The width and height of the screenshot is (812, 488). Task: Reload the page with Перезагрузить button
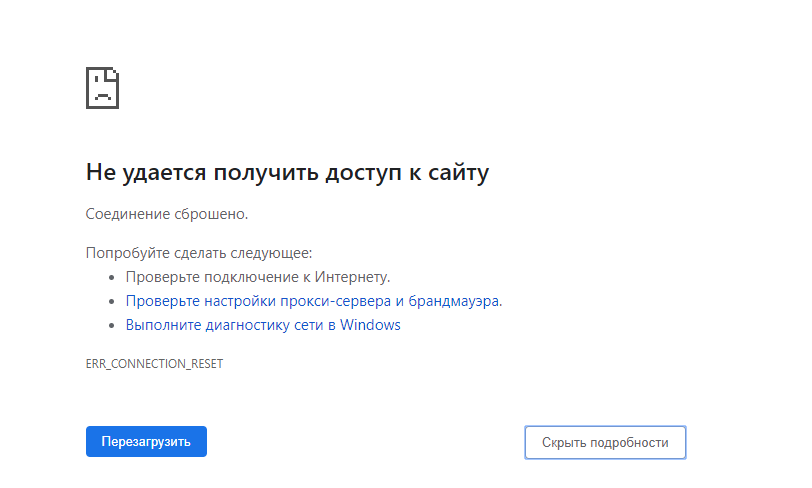click(x=146, y=441)
